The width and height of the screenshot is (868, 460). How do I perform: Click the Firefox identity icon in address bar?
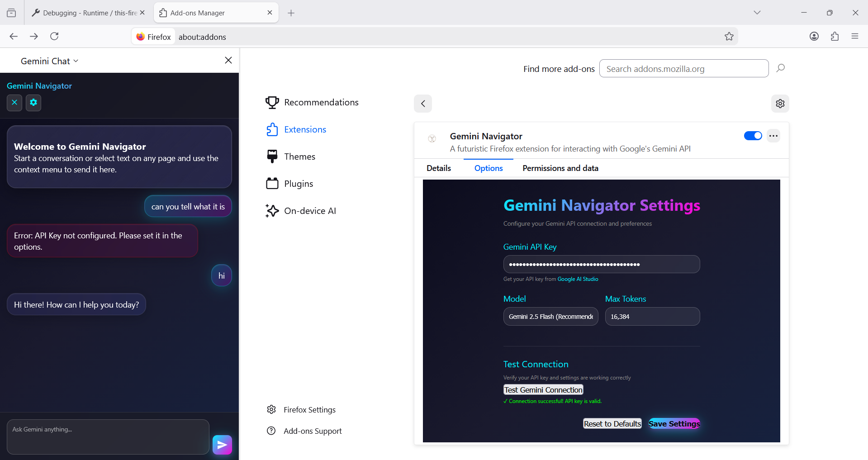pyautogui.click(x=153, y=37)
